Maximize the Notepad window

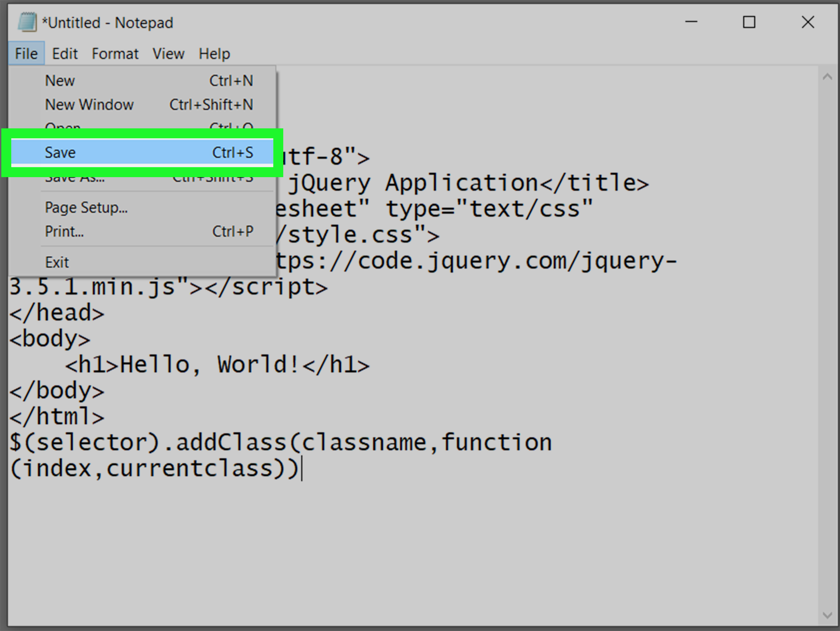tap(749, 22)
